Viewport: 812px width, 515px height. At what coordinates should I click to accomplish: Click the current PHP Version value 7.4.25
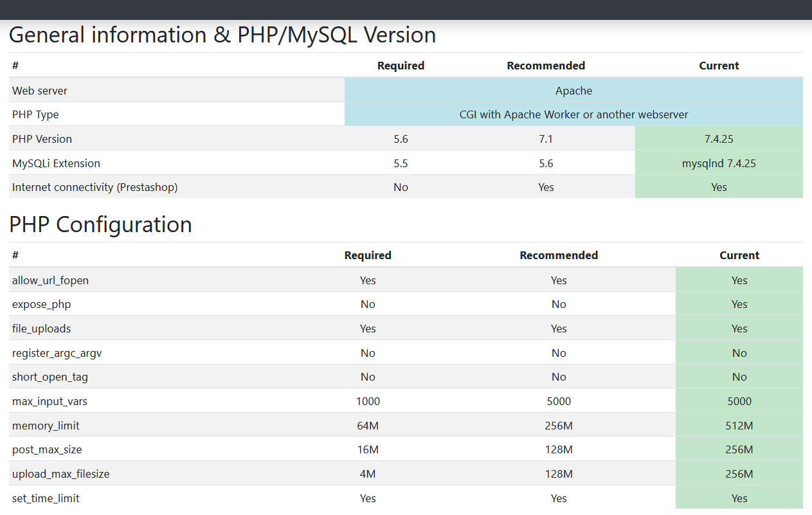[719, 139]
